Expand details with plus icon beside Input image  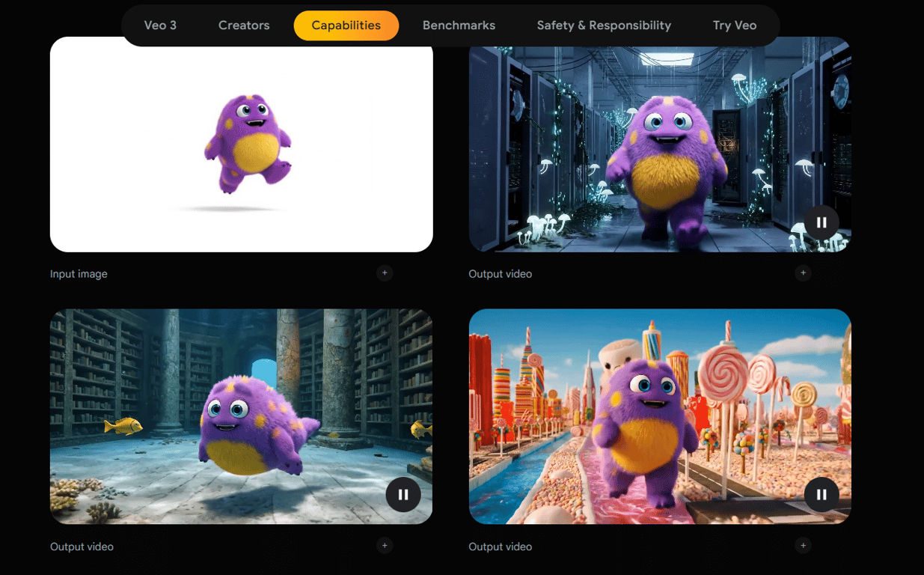pyautogui.click(x=385, y=273)
